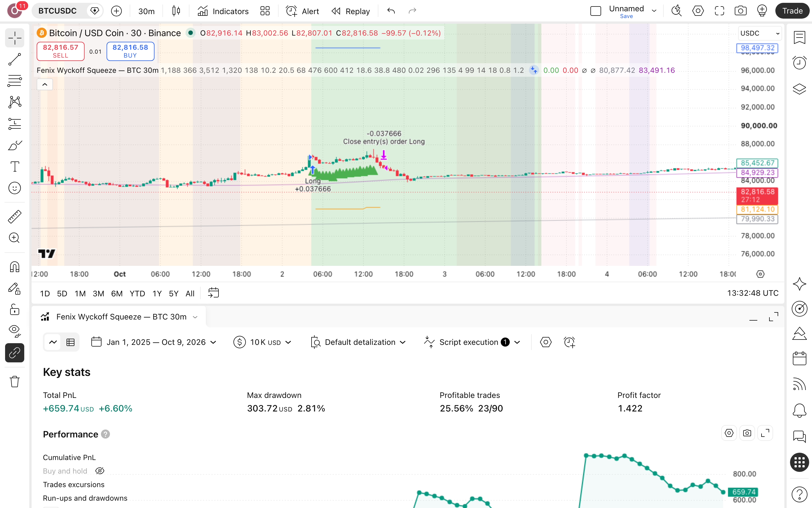Toggle hide all drawings eye icon
This screenshot has height=508, width=812.
[x=14, y=331]
